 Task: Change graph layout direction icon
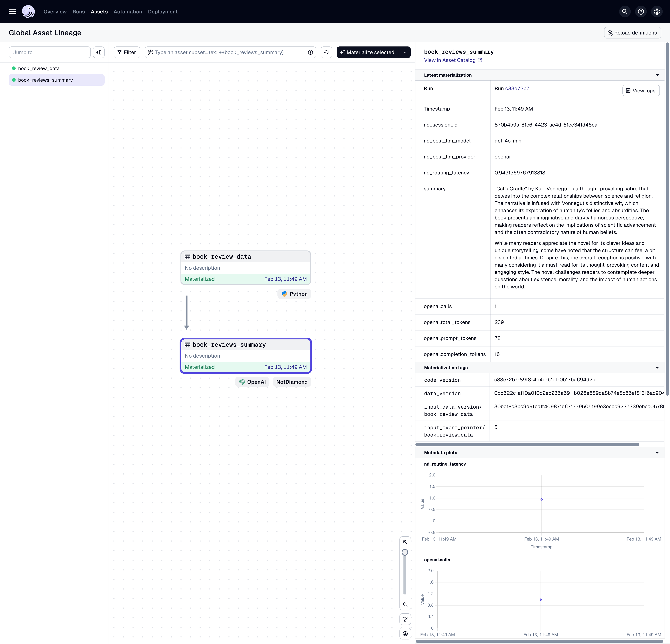pos(405,619)
